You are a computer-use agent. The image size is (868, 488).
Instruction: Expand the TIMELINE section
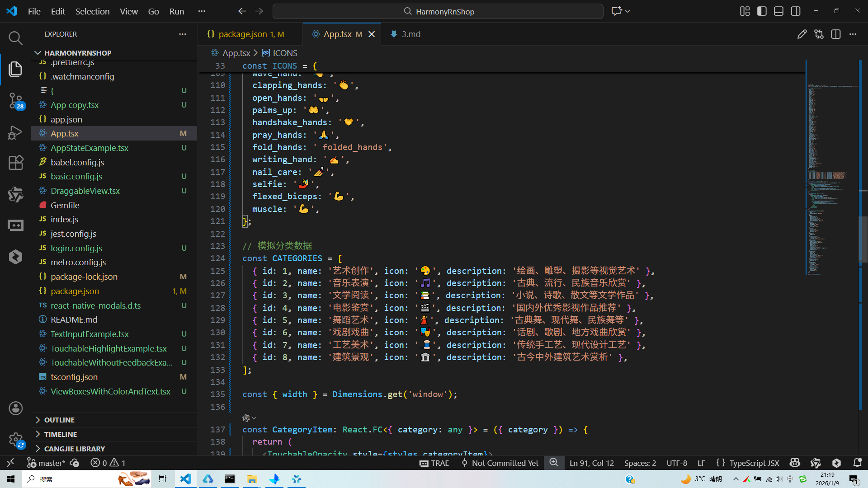pos(60,434)
